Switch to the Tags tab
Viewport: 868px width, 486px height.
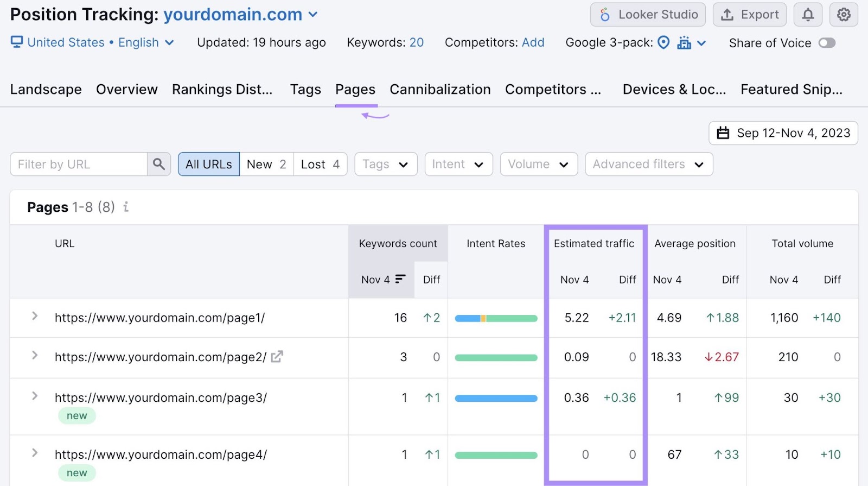[x=305, y=89]
